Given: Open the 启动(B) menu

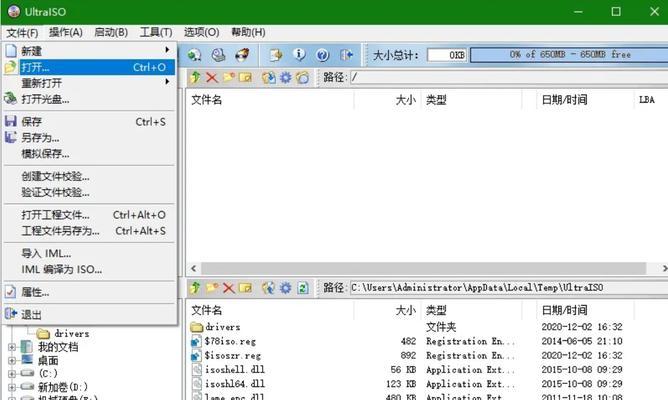Looking at the screenshot, I should click(111, 32).
